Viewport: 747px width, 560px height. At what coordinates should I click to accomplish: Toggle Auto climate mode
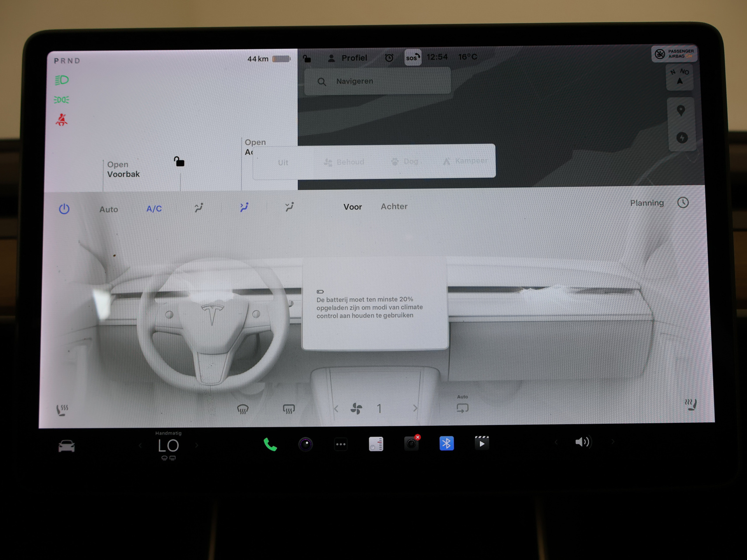pos(109,209)
